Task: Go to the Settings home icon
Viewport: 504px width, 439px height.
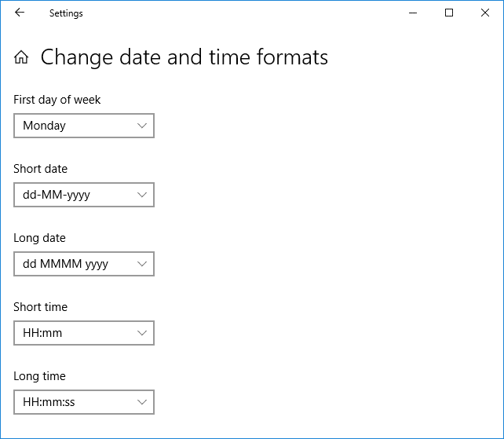Action: click(22, 57)
